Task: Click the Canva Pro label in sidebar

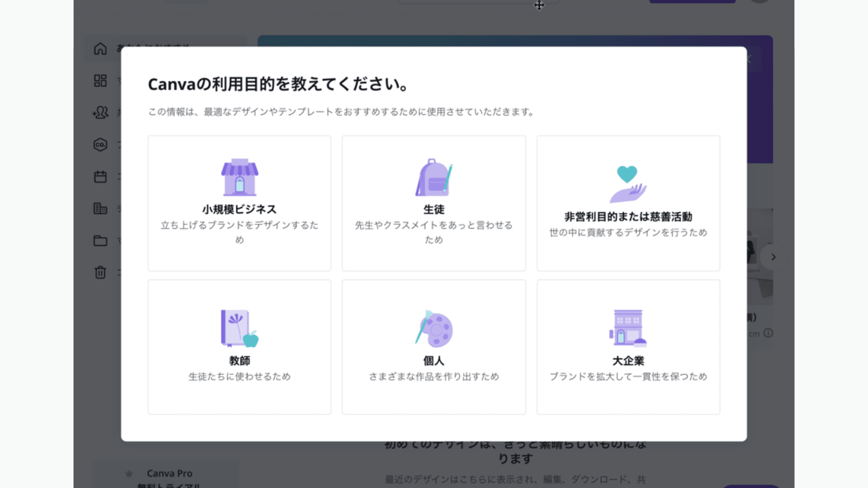Action: pyautogui.click(x=170, y=474)
